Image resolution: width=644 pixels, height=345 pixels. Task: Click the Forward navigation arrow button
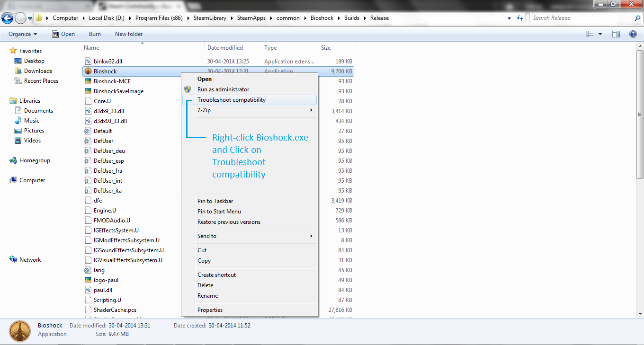pos(21,18)
